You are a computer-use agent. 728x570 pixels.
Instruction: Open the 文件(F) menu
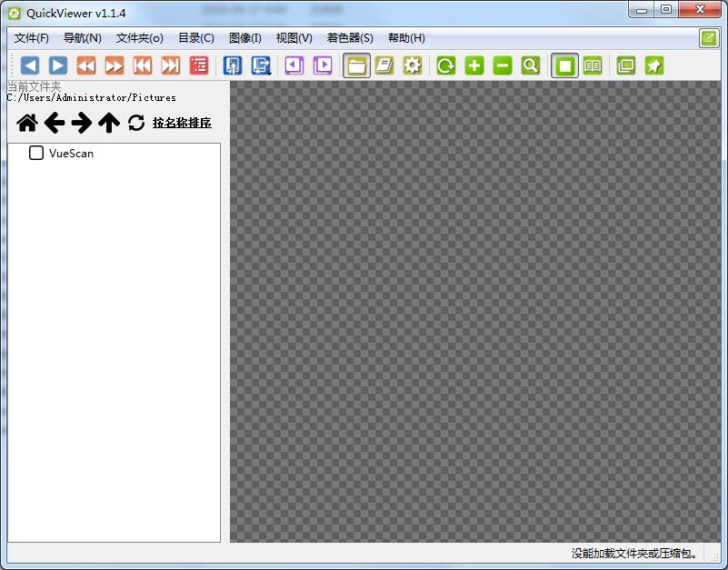[32, 38]
